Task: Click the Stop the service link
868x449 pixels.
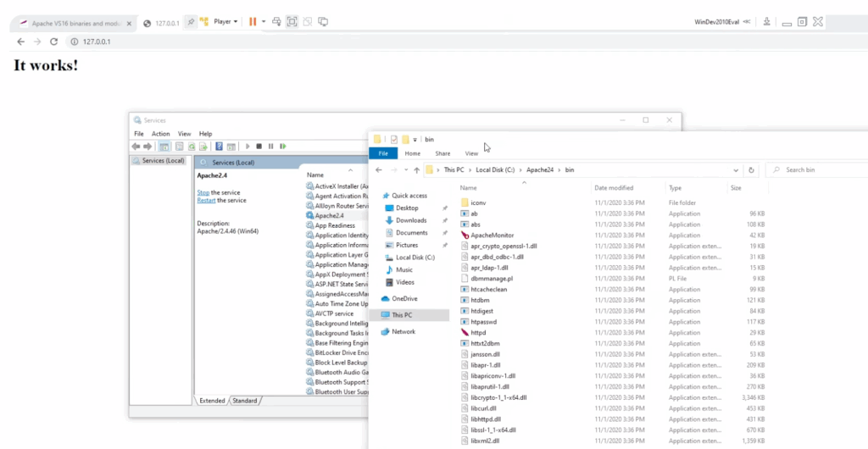Action: point(203,193)
